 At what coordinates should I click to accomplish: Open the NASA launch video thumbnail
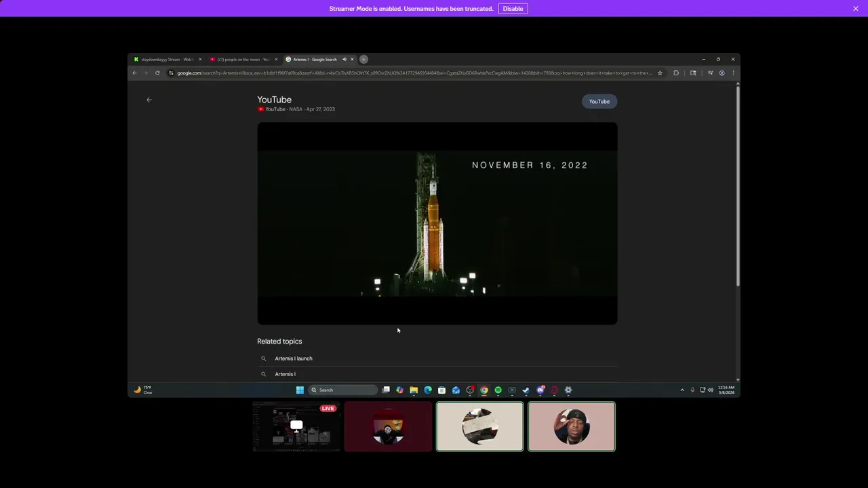click(x=437, y=224)
